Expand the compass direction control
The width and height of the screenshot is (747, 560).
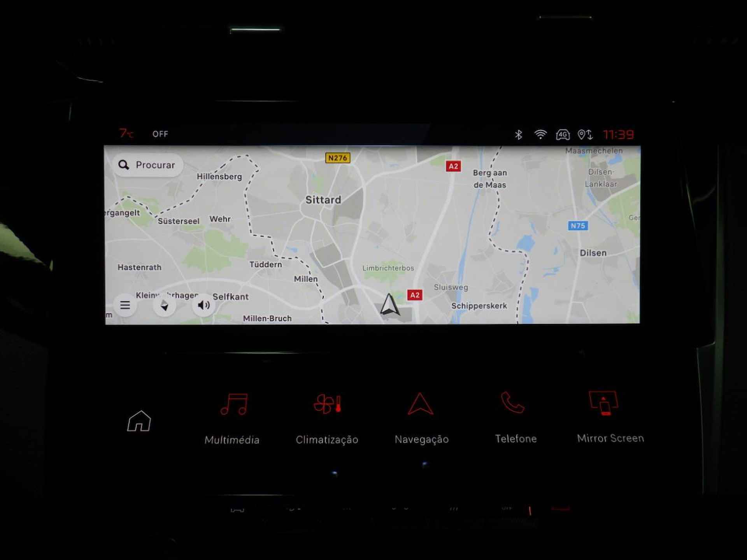coord(165,304)
